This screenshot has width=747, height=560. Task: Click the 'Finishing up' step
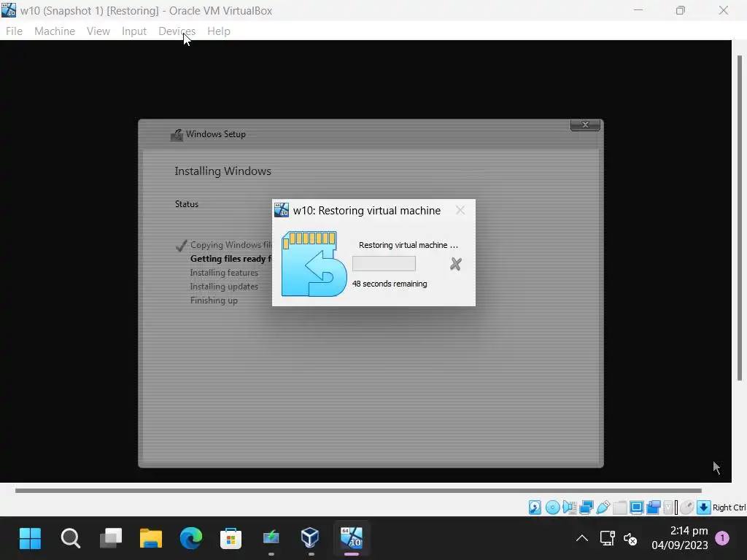tap(214, 300)
